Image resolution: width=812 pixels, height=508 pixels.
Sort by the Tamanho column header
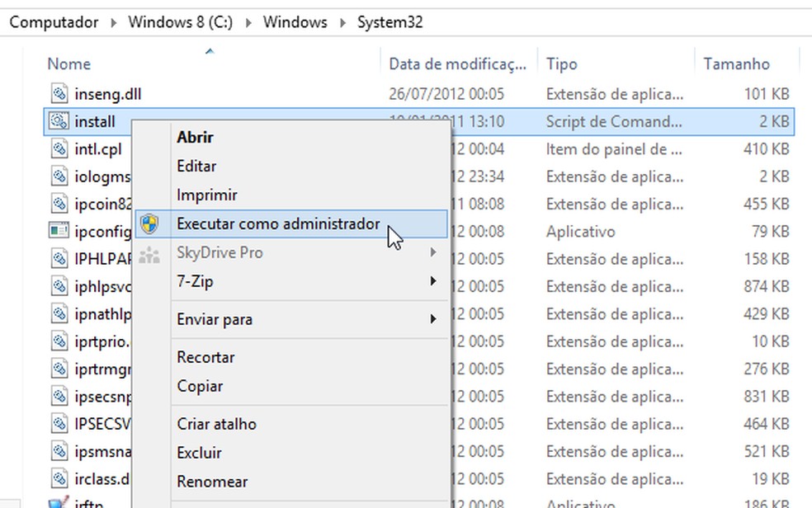tap(736, 63)
